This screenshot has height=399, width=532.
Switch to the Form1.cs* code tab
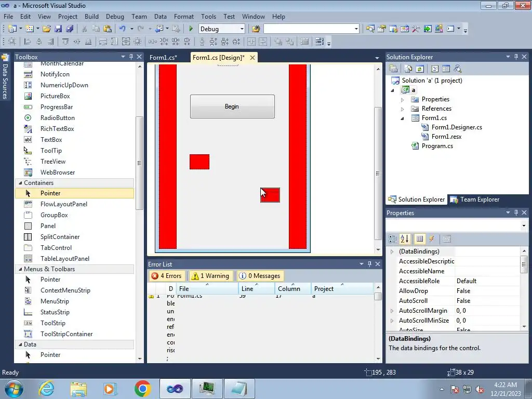[163, 57]
